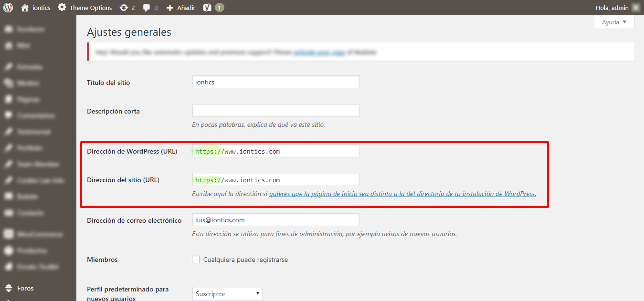Focus the Dirección de correo electrónico field
644x301 pixels.
pyautogui.click(x=275, y=220)
